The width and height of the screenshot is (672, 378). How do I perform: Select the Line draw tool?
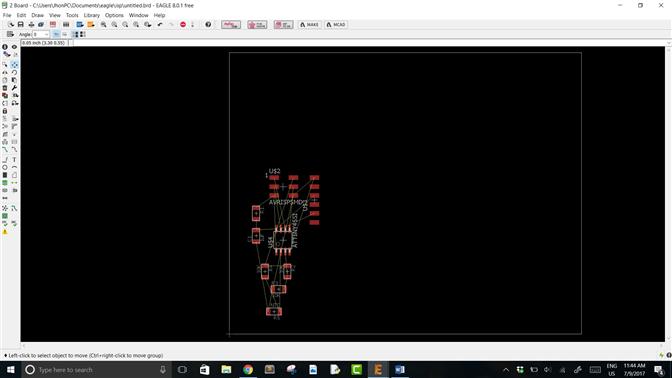point(5,159)
